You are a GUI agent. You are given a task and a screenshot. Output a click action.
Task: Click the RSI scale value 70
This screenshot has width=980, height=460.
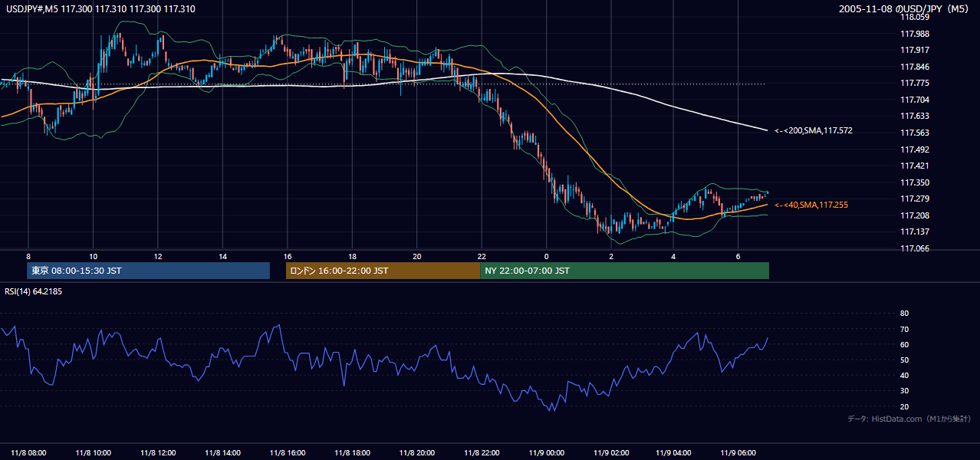click(904, 329)
